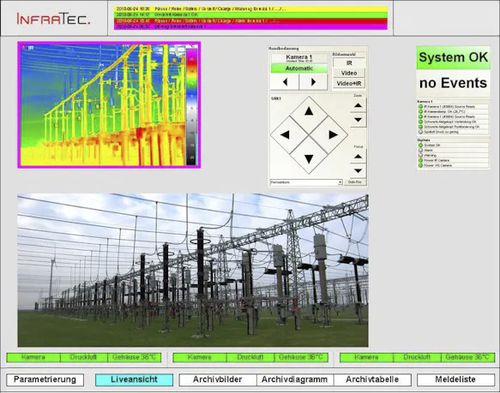Click the green LED beside Power VIS Camera

tap(421, 165)
